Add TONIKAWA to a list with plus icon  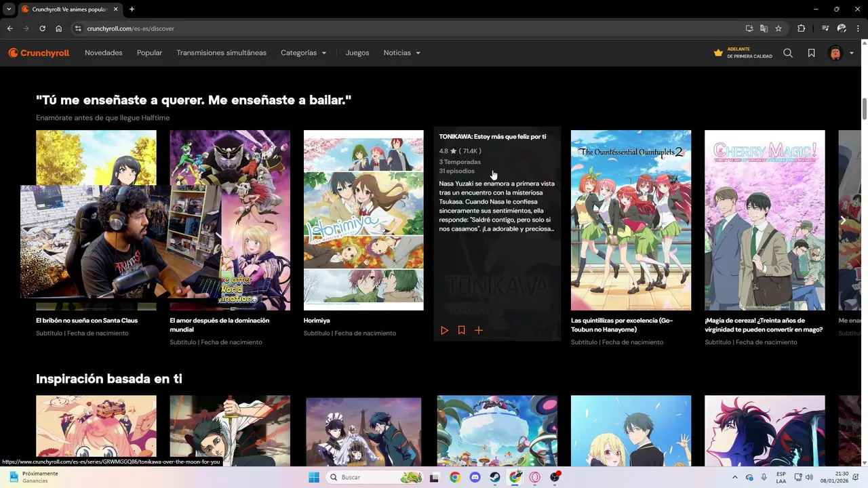coord(479,330)
